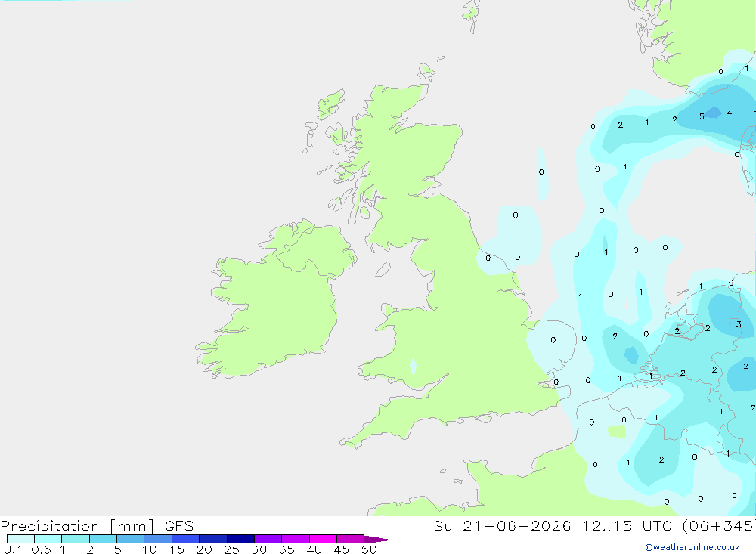Click the '(06+345)' forecast run text
The height and width of the screenshot is (554, 756).
pos(719,526)
